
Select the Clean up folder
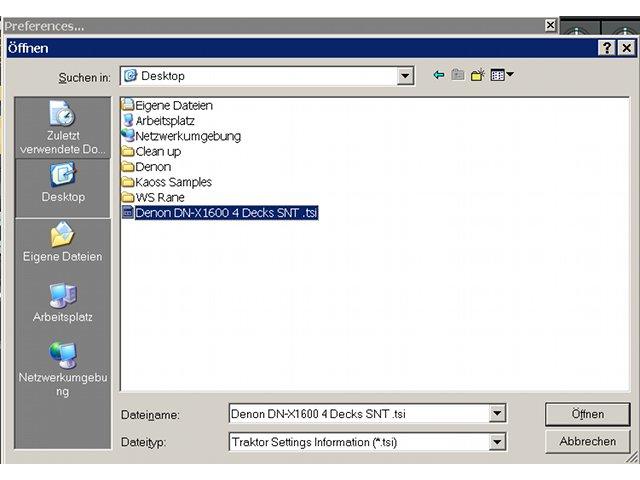point(151,151)
